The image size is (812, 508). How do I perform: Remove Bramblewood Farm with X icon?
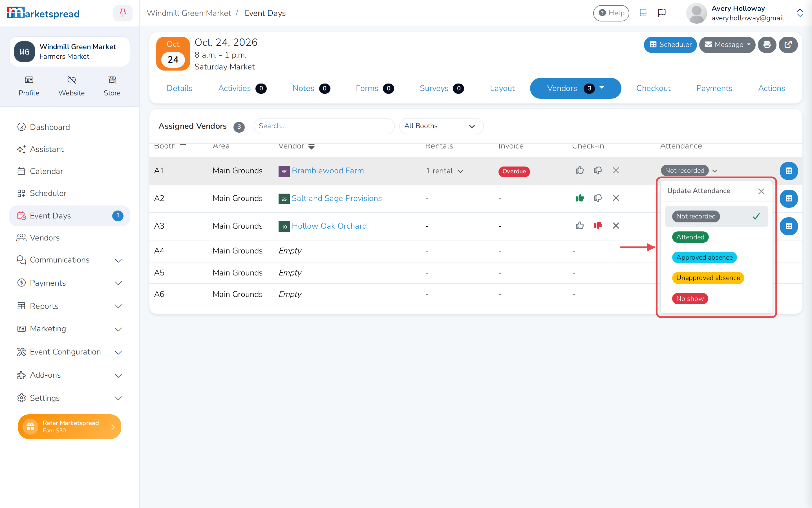click(x=616, y=170)
